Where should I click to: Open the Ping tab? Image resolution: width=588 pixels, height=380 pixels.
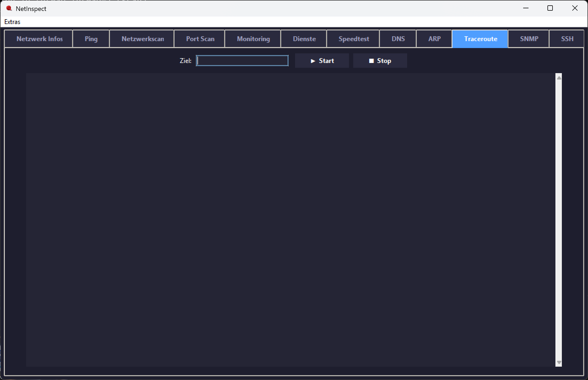(91, 39)
